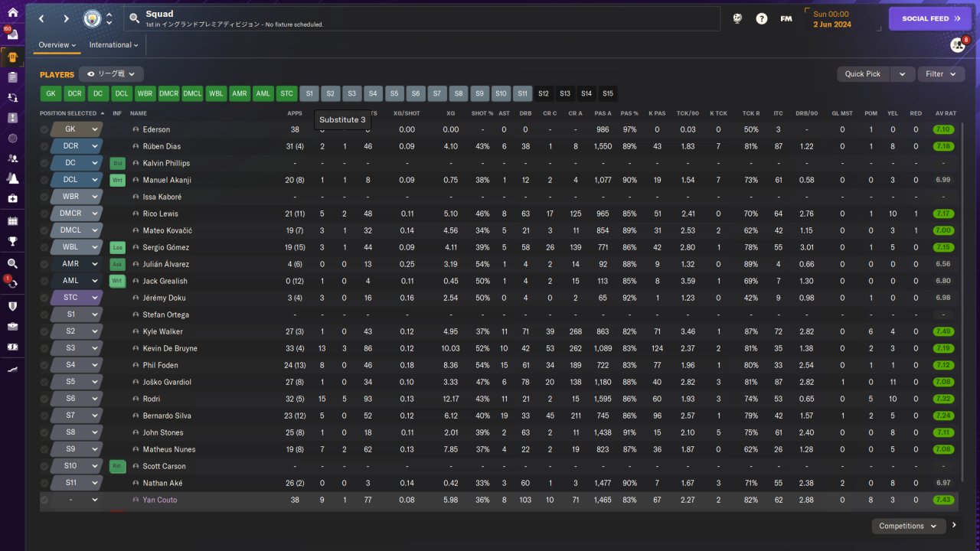The height and width of the screenshot is (551, 980).
Task: Click the Loa badge for Sergio Gómez
Action: [x=117, y=247]
